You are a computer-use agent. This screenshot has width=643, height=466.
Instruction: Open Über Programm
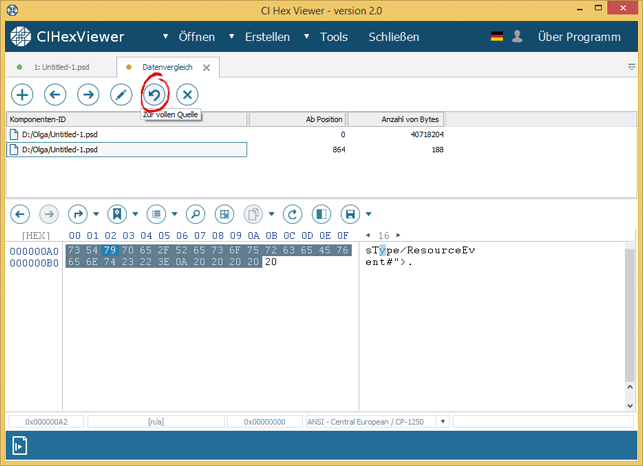click(x=579, y=37)
